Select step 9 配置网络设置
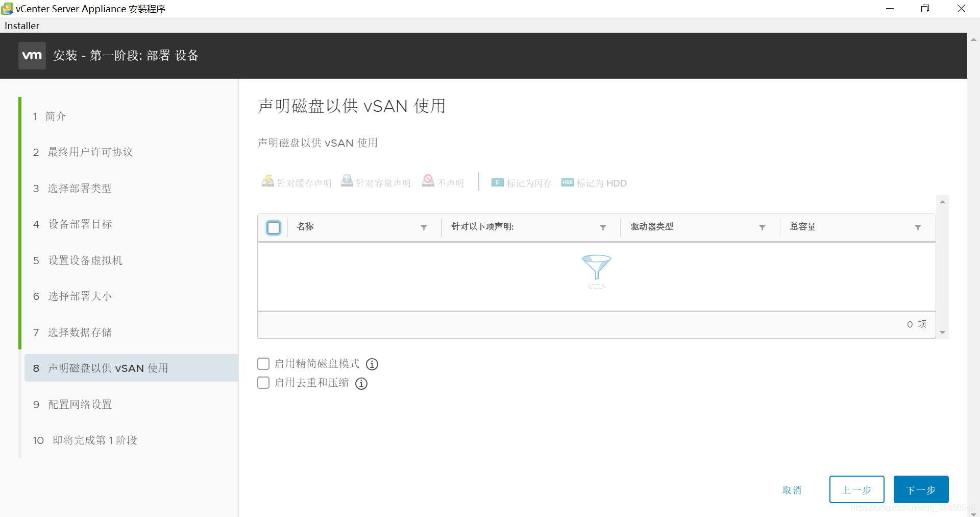 coord(72,405)
